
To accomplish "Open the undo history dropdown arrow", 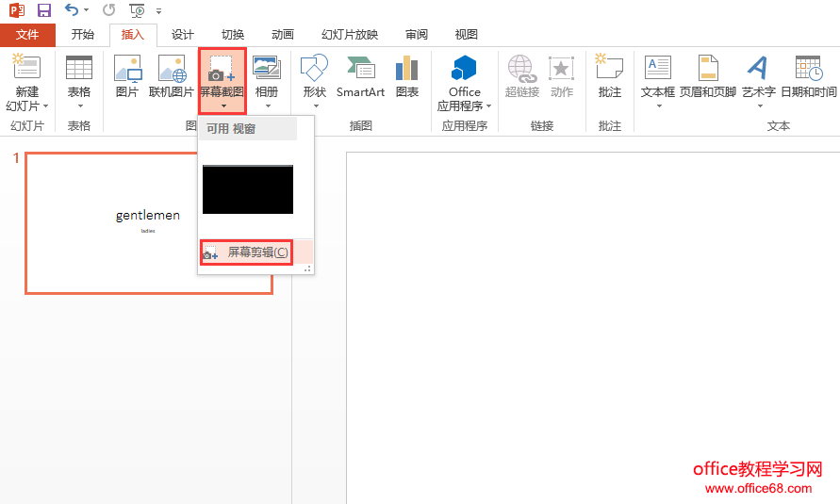I will point(86,10).
